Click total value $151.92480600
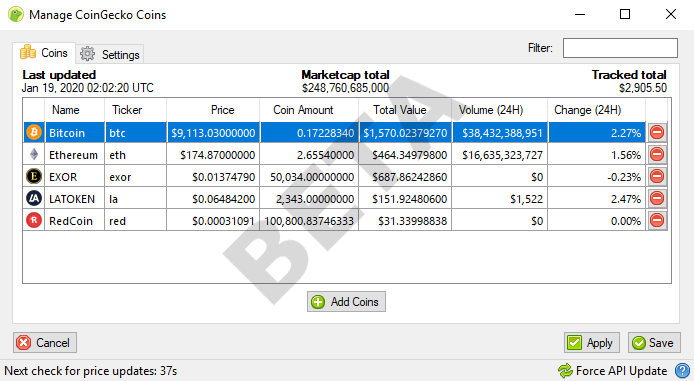694x381 pixels. pyautogui.click(x=405, y=199)
